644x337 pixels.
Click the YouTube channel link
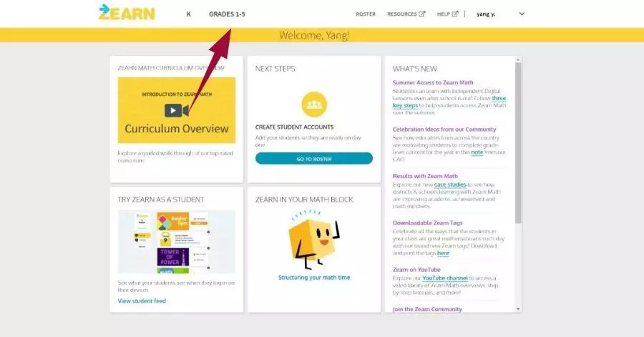(445, 278)
